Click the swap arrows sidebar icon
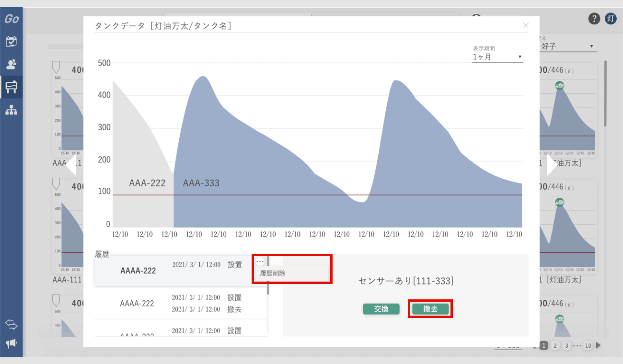 pos(12,324)
